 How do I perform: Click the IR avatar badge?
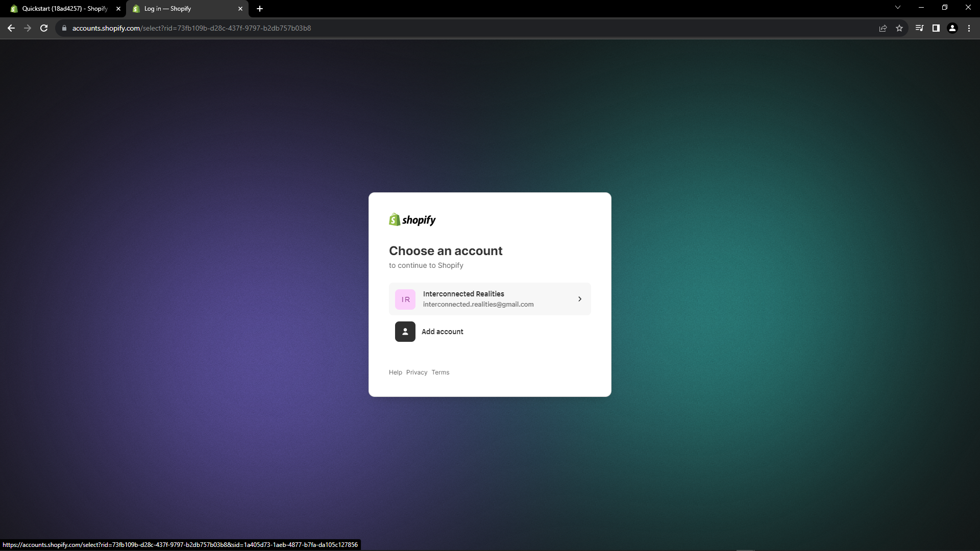tap(405, 299)
